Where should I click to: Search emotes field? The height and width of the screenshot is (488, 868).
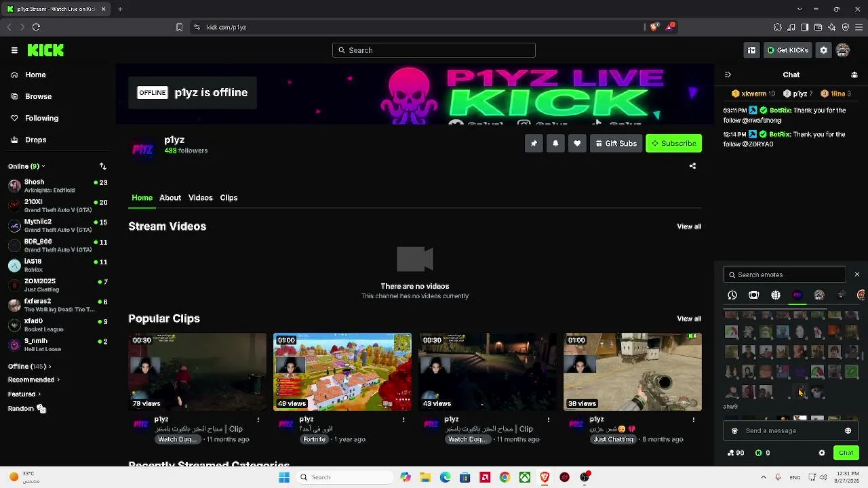785,274
